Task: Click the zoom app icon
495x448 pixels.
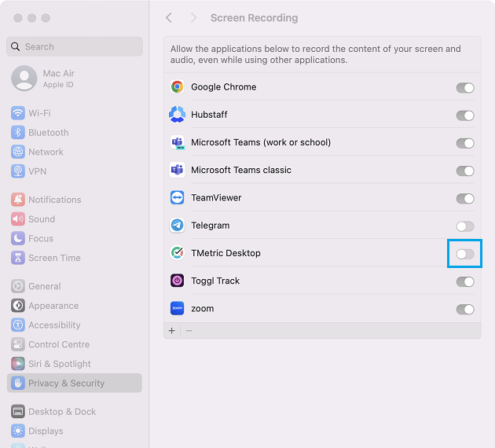Action: pyautogui.click(x=177, y=308)
